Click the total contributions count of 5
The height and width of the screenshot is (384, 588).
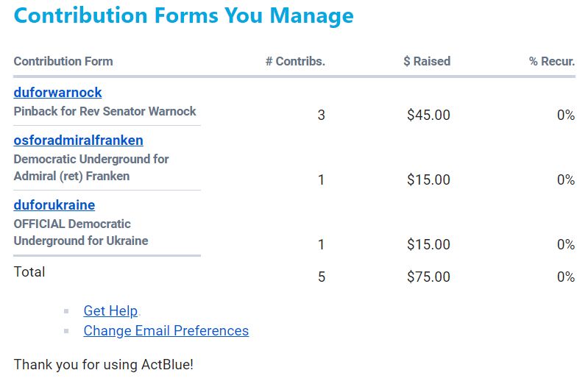pos(321,277)
